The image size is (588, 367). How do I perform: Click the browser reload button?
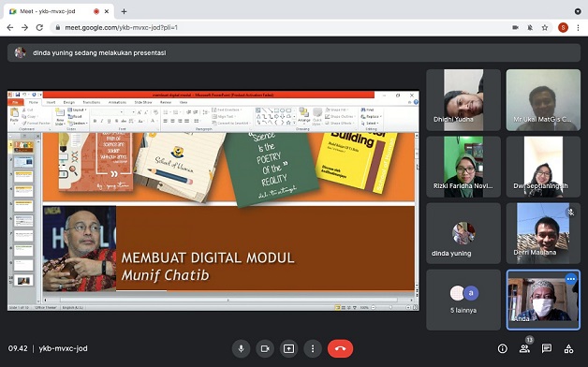(39, 27)
